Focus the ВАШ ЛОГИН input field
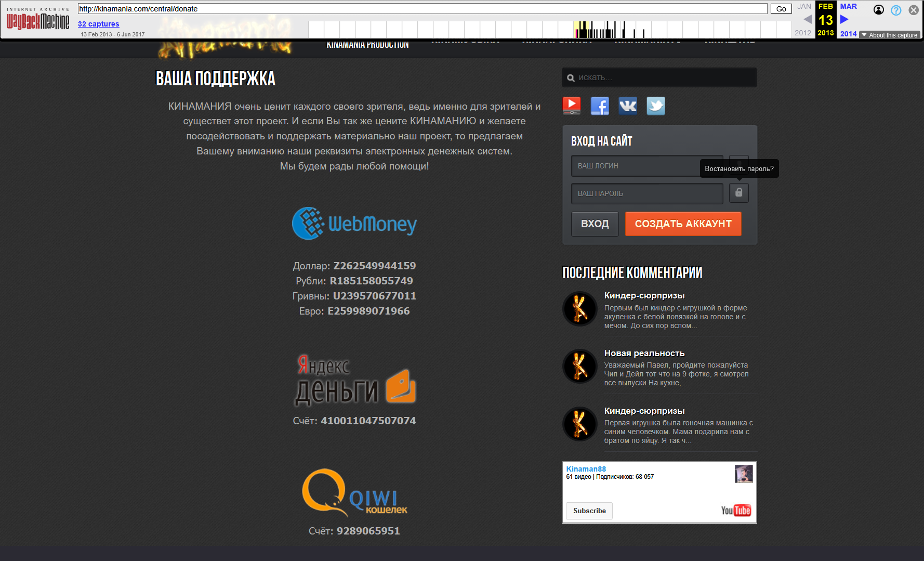 pos(647,166)
